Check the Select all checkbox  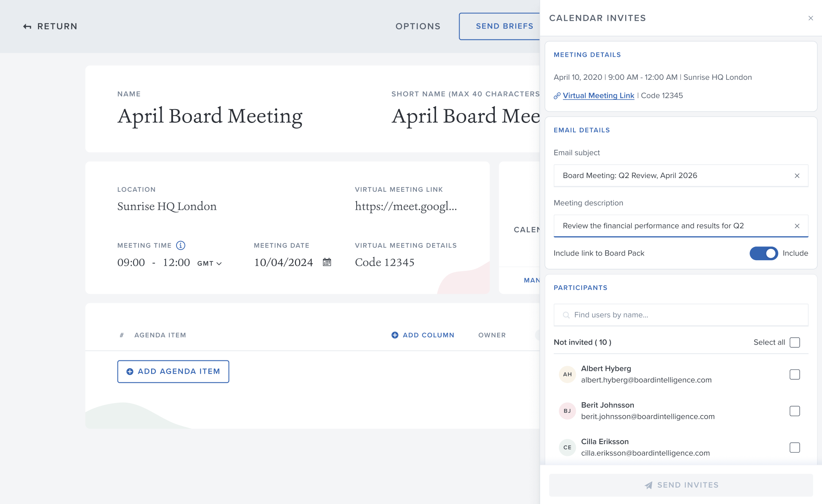tap(795, 342)
